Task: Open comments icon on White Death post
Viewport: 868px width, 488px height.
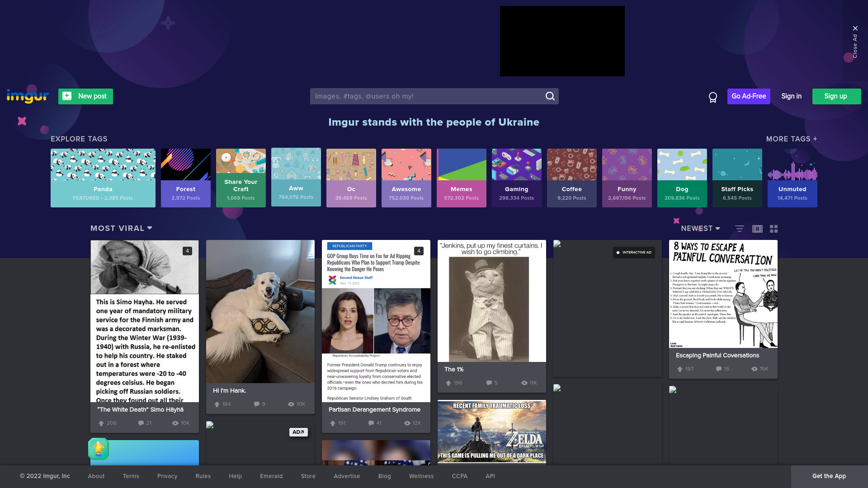Action: [x=141, y=423]
